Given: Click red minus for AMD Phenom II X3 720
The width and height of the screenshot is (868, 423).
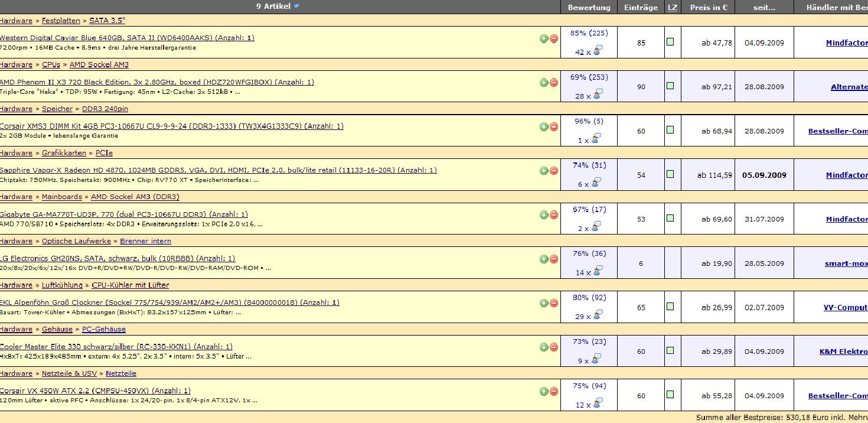Looking at the screenshot, I should coord(554,83).
